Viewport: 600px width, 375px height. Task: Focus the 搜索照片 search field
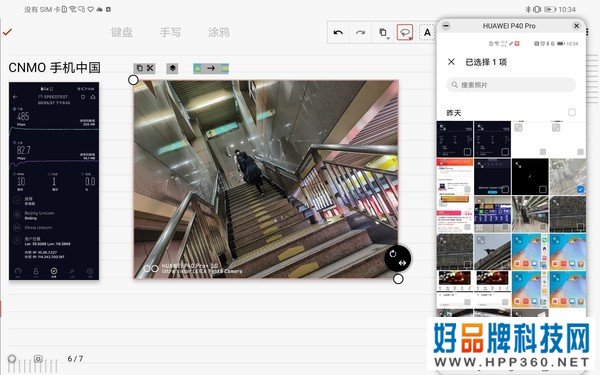coord(511,85)
